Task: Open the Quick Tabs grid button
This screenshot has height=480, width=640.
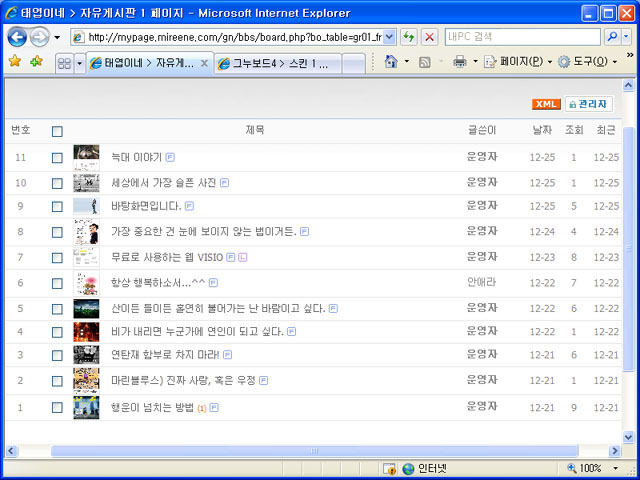Action: pyautogui.click(x=63, y=63)
